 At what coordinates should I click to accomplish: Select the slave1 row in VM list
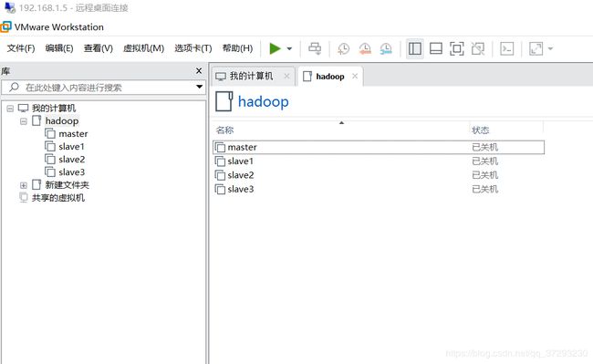pyautogui.click(x=379, y=161)
